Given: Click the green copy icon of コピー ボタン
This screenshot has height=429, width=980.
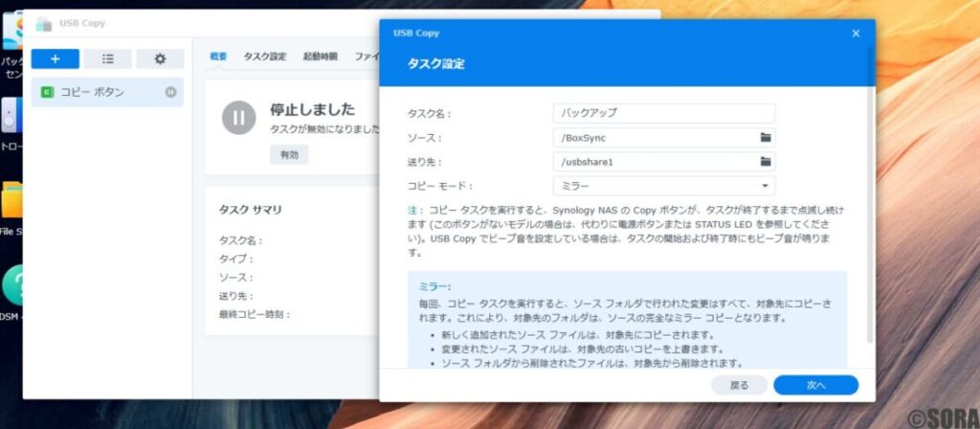Looking at the screenshot, I should 47,93.
